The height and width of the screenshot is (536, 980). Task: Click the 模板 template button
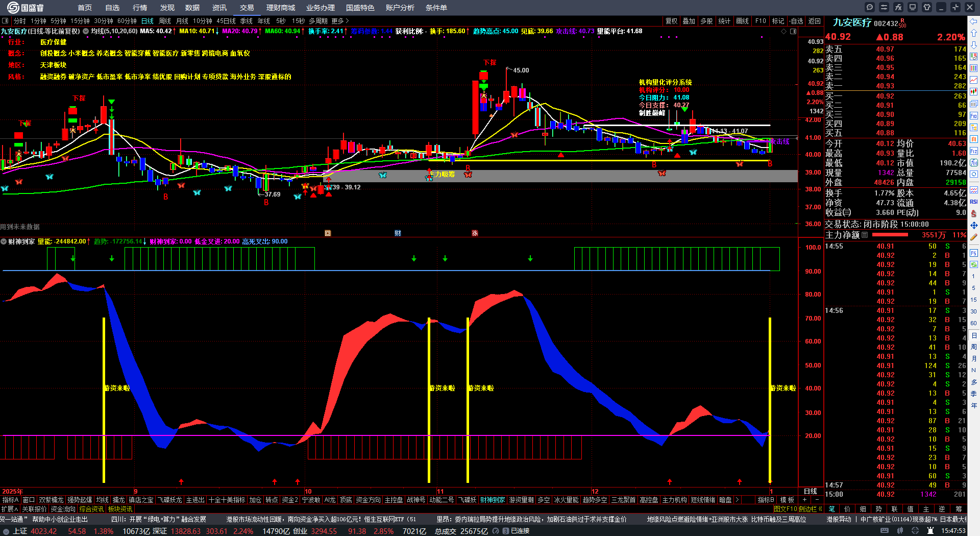pyautogui.click(x=787, y=500)
